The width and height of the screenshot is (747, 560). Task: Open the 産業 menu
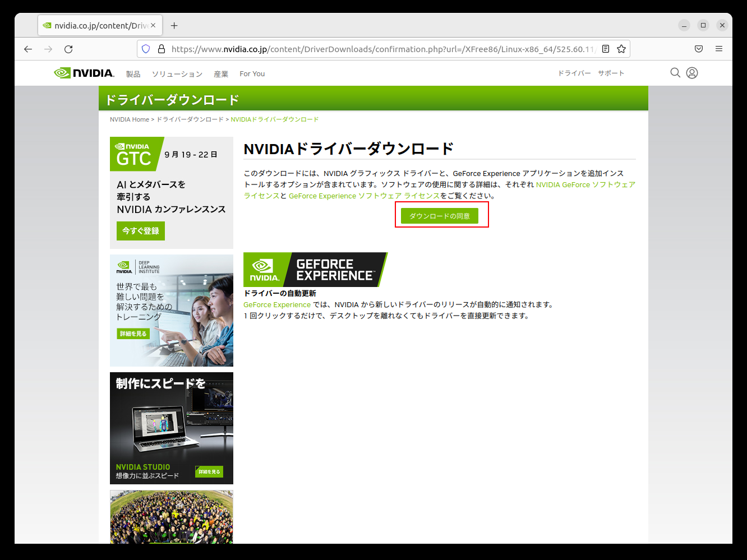pos(221,74)
